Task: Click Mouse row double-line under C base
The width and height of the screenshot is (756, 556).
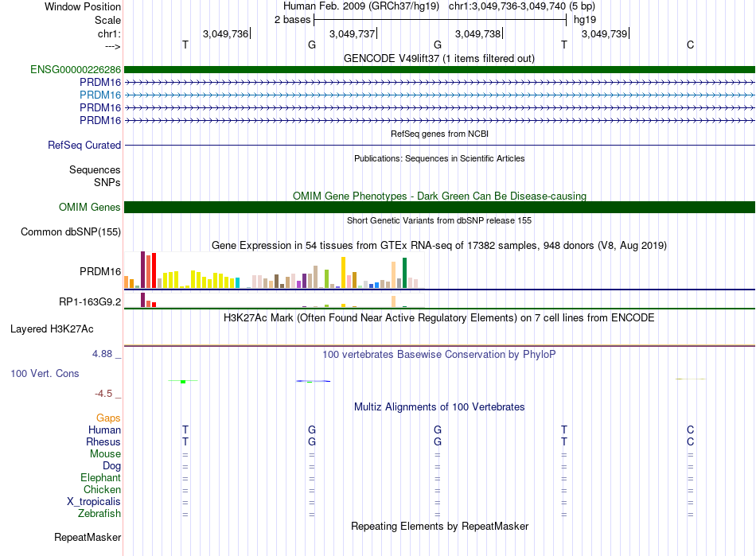Action: tap(691, 454)
